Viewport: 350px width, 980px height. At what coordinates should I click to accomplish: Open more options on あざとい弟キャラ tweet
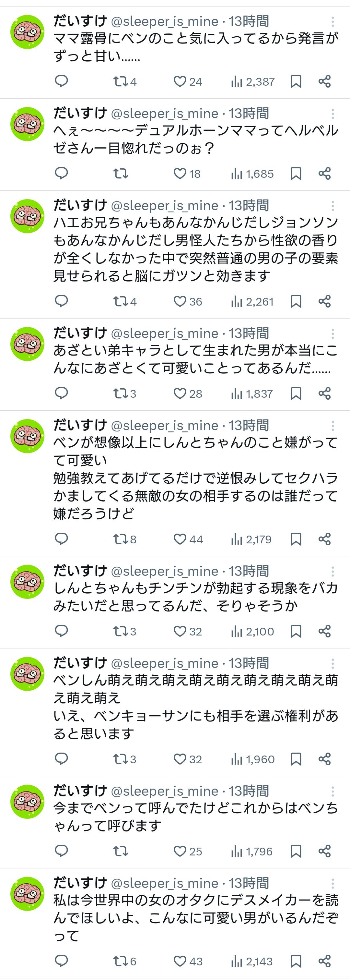332,334
